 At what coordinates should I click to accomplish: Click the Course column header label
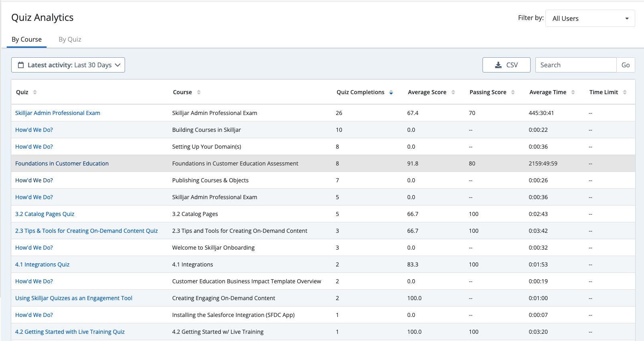point(182,92)
